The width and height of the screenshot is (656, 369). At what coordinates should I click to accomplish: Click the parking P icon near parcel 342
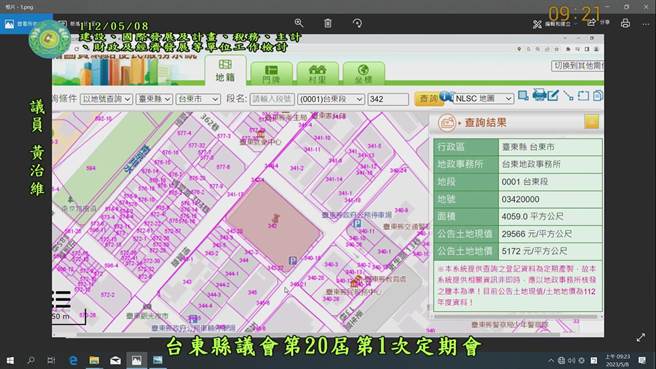293,261
